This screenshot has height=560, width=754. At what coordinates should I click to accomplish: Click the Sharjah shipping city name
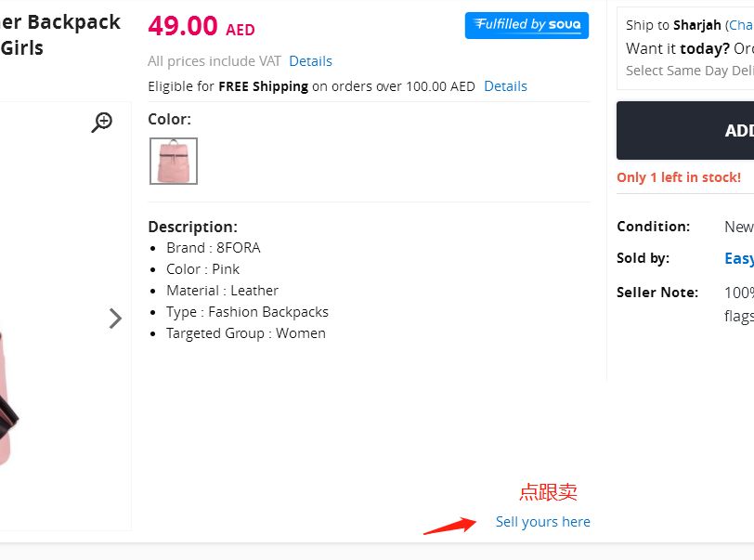click(x=696, y=25)
